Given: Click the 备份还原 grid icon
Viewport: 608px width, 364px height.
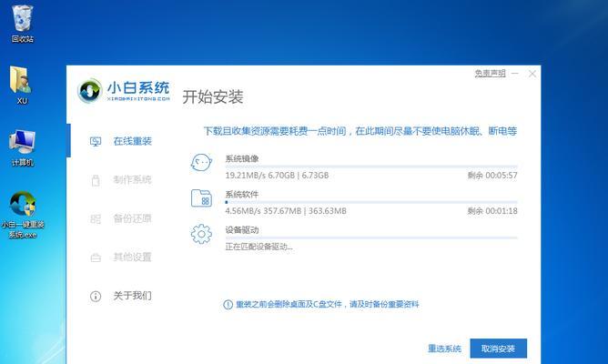Looking at the screenshot, I should 96,218.
